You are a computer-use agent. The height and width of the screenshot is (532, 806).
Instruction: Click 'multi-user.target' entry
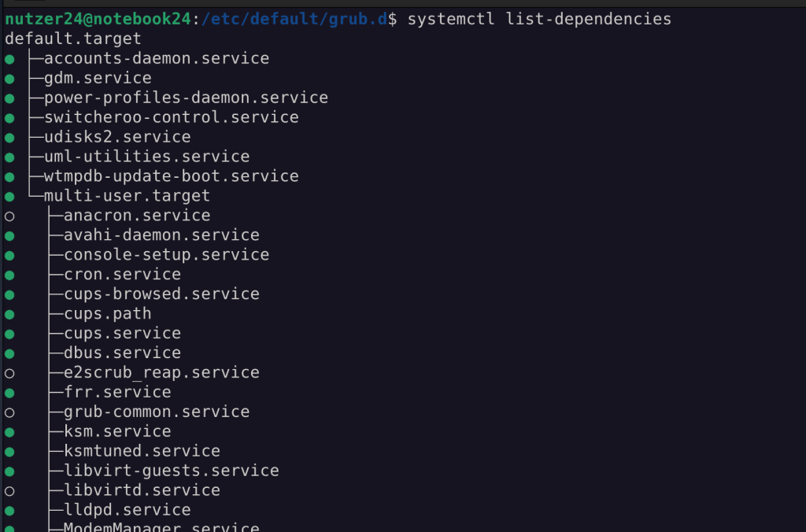tap(127, 195)
